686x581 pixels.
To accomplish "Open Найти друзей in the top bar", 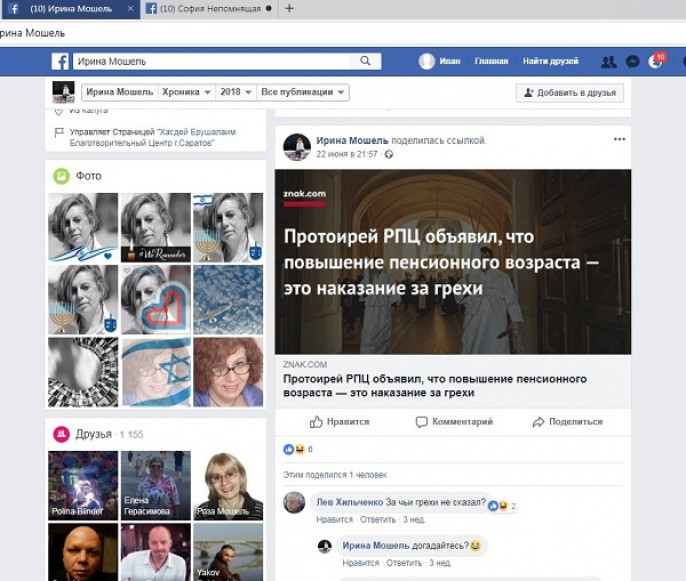I will (x=550, y=61).
